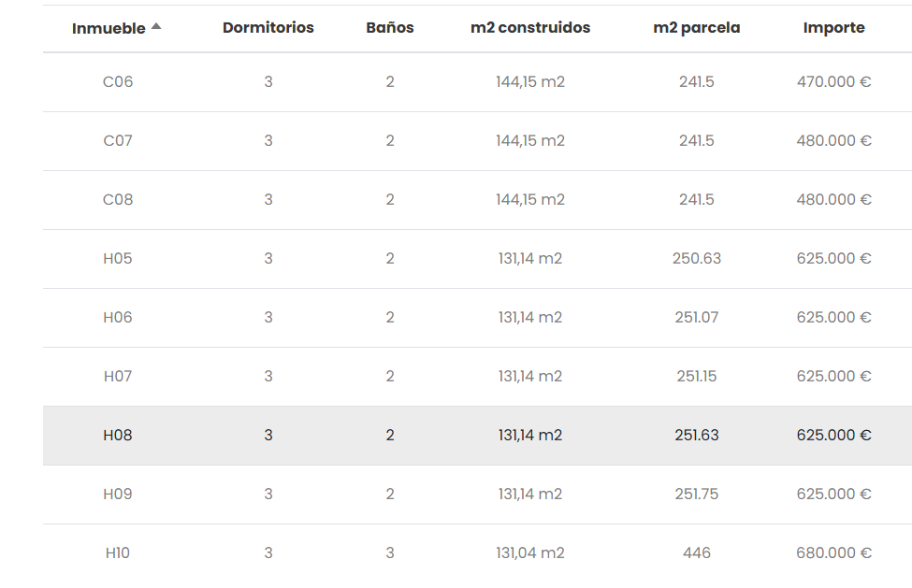This screenshot has height=588, width=912.
Task: Sort by Importe column header
Action: (833, 28)
